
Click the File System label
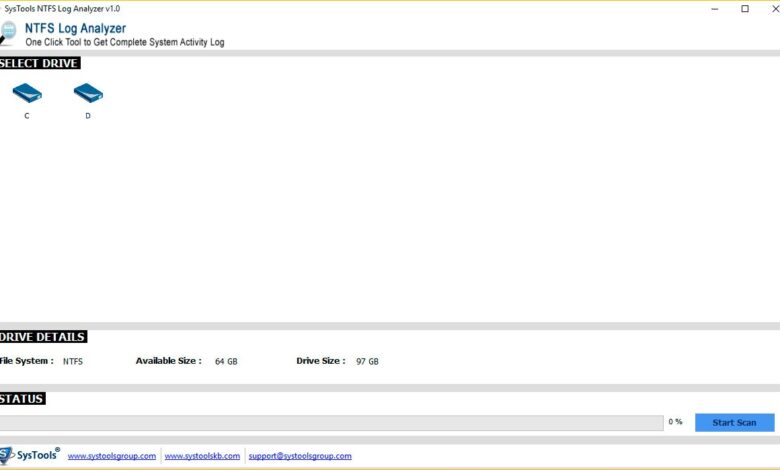pyautogui.click(x=27, y=361)
